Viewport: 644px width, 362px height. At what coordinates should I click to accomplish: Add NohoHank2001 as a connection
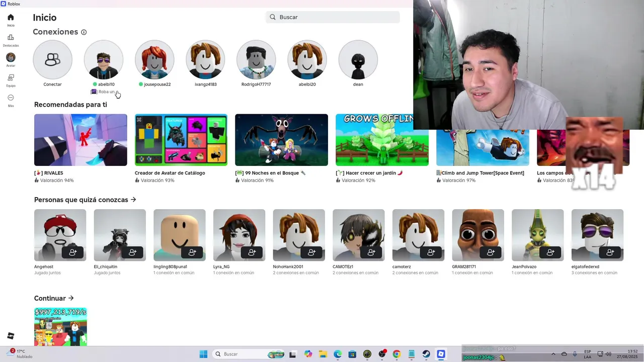point(312,252)
